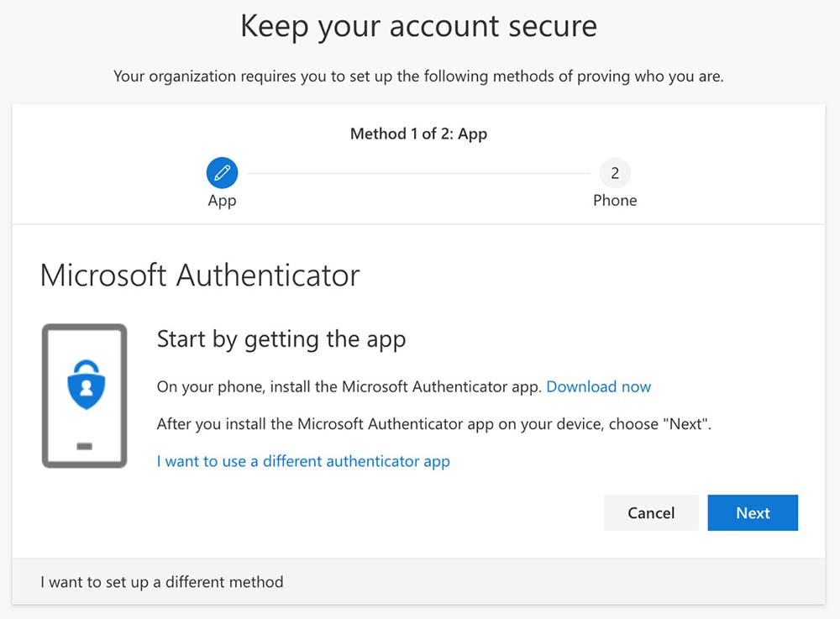Screen dimensions: 840x619
Task: Click the "Your organization requires" subtitle text
Action: (x=418, y=76)
